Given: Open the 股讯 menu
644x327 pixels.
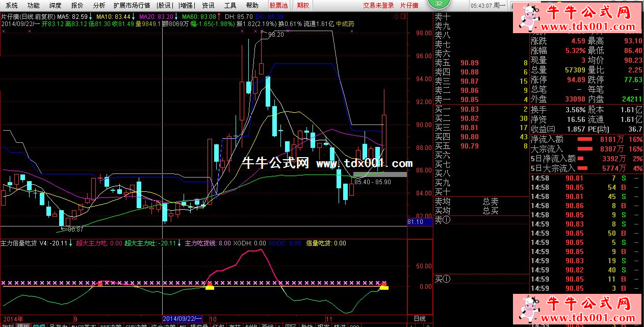Looking at the screenshot, I should [x=165, y=5].
